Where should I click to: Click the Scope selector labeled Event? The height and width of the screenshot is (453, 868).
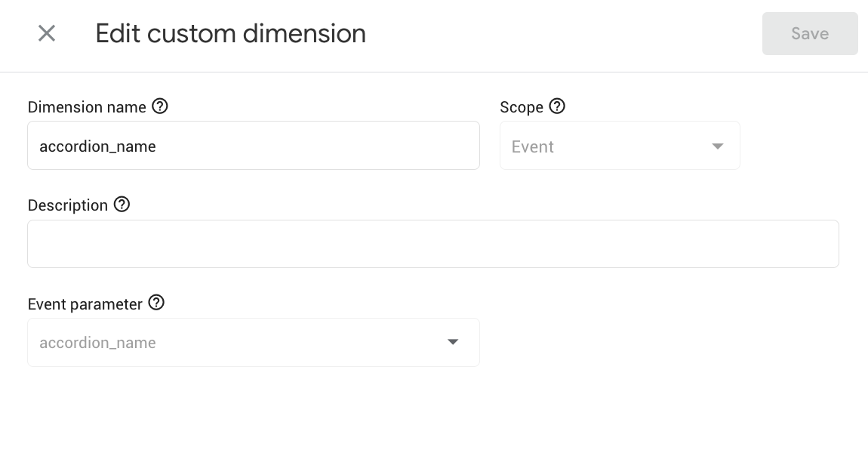(x=619, y=146)
